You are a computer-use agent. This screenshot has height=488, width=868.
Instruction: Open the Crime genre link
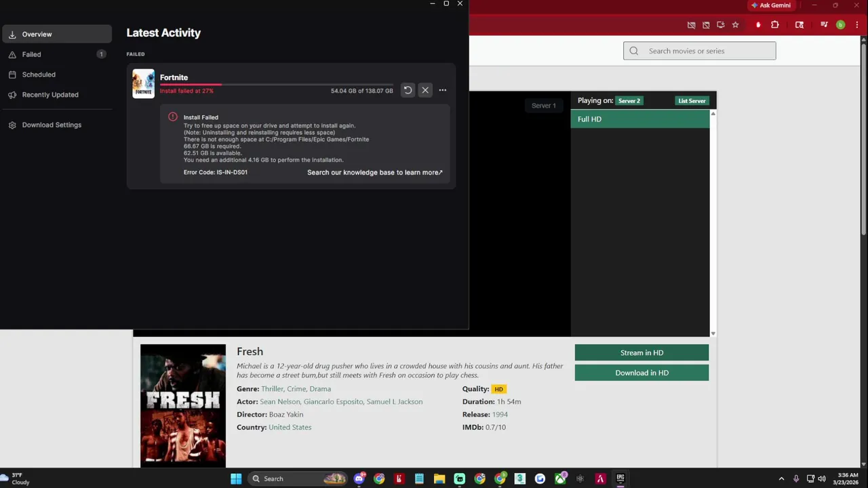point(296,389)
